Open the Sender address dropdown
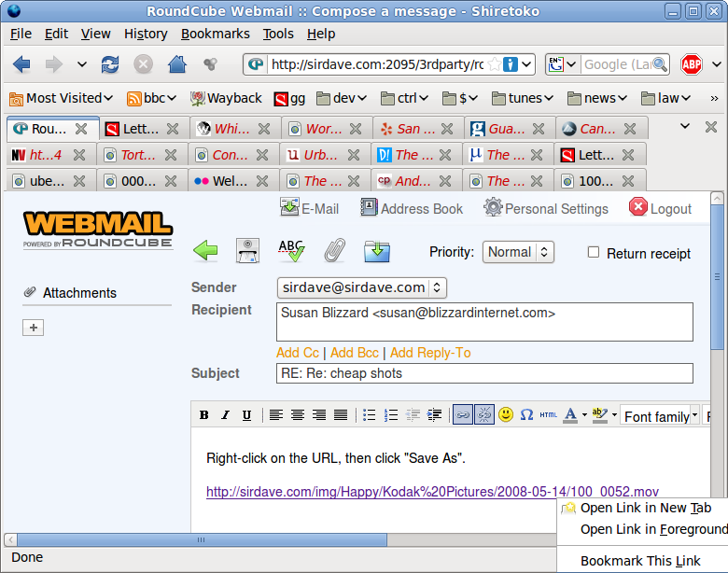Screen dimensions: 728x573 (x=361, y=287)
